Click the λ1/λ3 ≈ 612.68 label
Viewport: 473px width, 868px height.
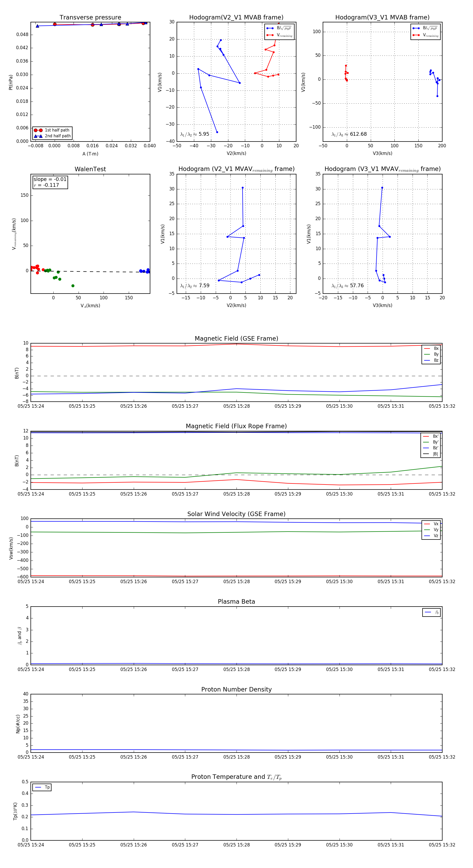pyautogui.click(x=349, y=134)
